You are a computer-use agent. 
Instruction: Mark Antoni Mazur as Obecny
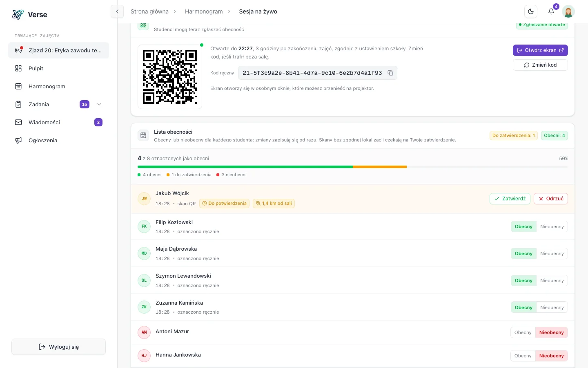click(523, 332)
